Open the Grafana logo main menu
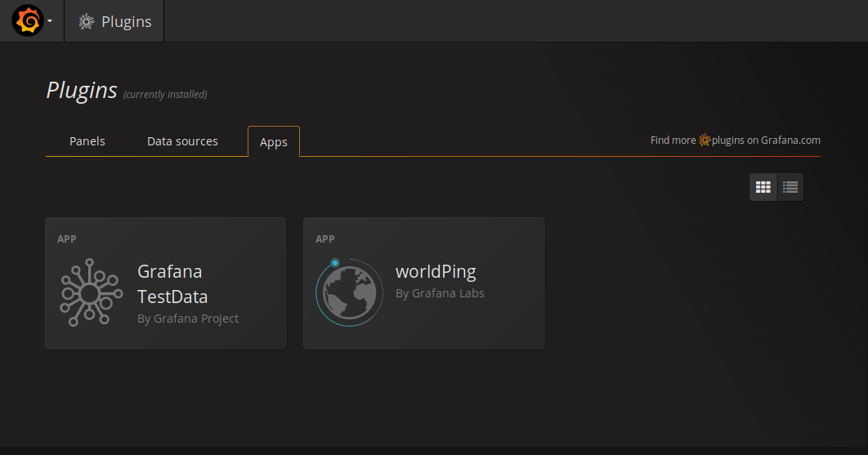Image resolution: width=868 pixels, height=455 pixels. coord(28,21)
